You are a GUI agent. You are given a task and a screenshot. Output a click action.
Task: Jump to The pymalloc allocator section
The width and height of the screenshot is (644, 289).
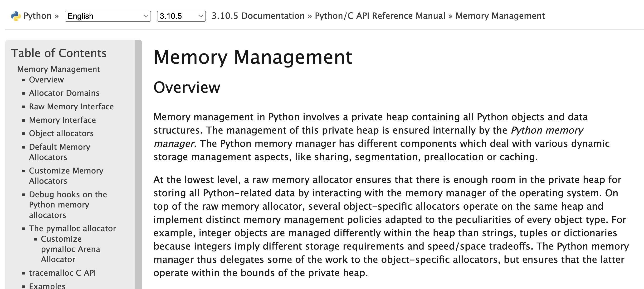(72, 228)
